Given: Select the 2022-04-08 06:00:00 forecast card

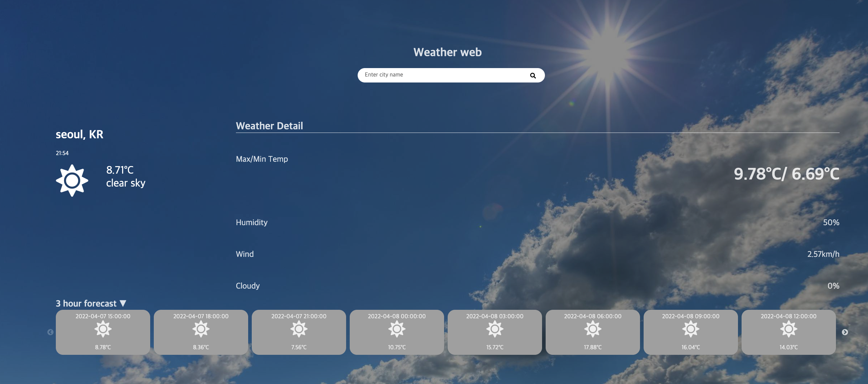Looking at the screenshot, I should pos(592,332).
